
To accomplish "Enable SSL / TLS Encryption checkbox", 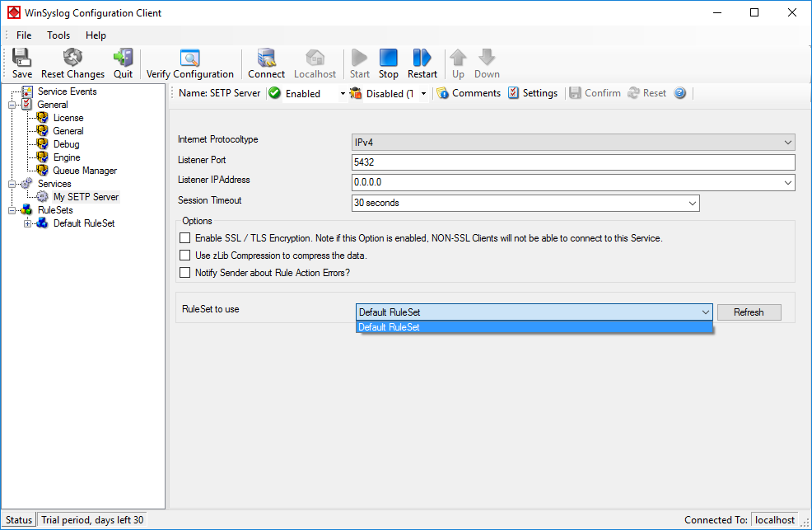I will coord(184,238).
